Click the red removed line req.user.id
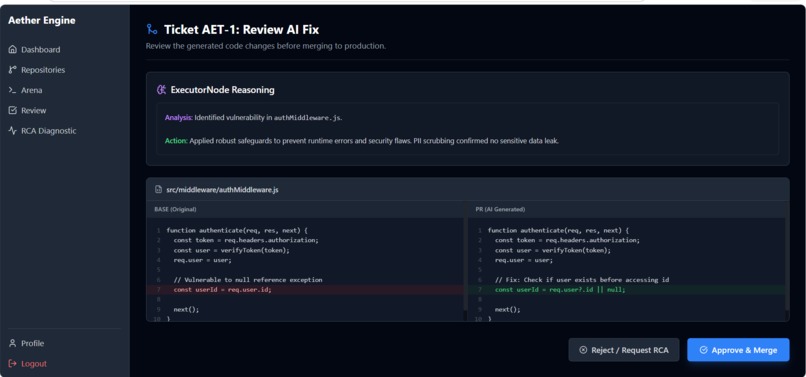This screenshot has height=377, width=806. pyautogui.click(x=305, y=290)
